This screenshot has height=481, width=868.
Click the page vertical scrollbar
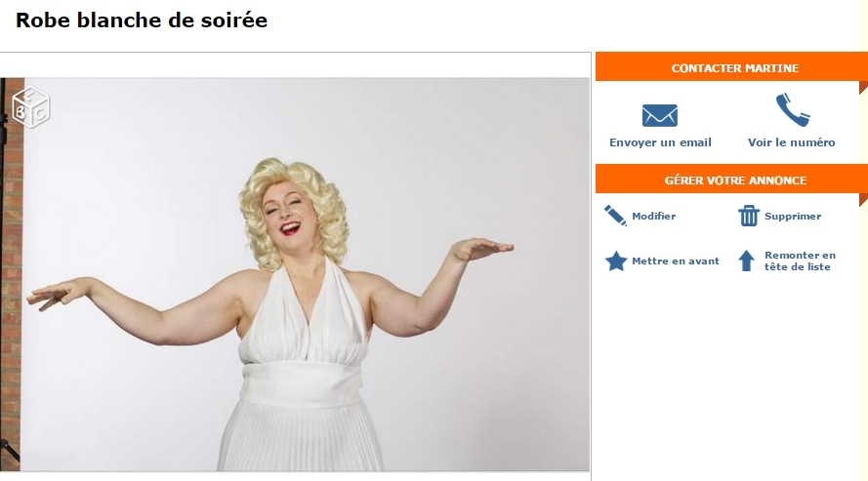tap(863, 240)
